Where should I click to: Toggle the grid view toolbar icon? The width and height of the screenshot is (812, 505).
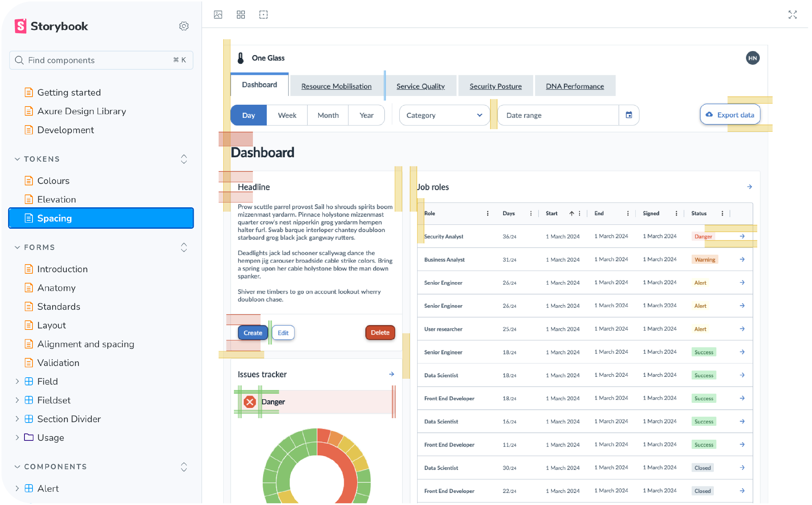(x=240, y=15)
